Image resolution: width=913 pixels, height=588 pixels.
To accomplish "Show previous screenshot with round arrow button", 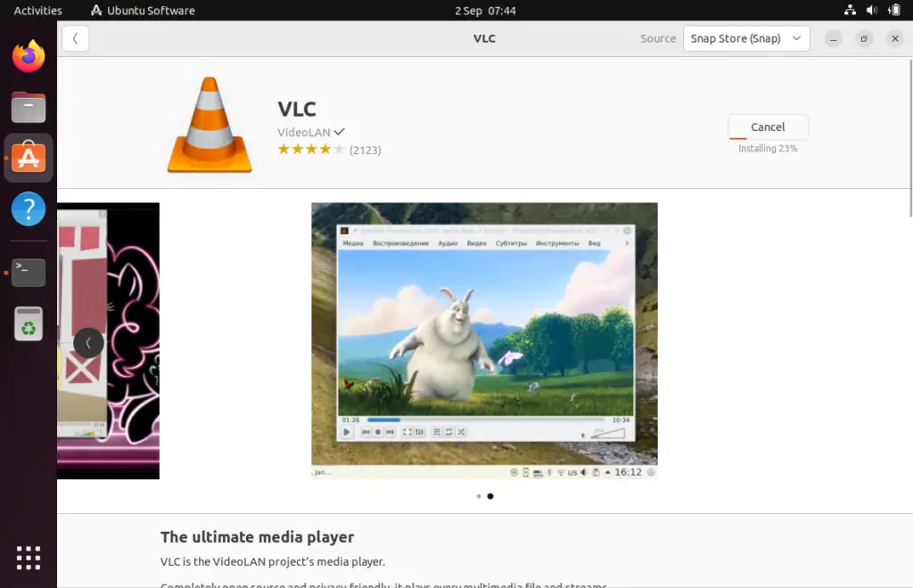I will point(88,343).
